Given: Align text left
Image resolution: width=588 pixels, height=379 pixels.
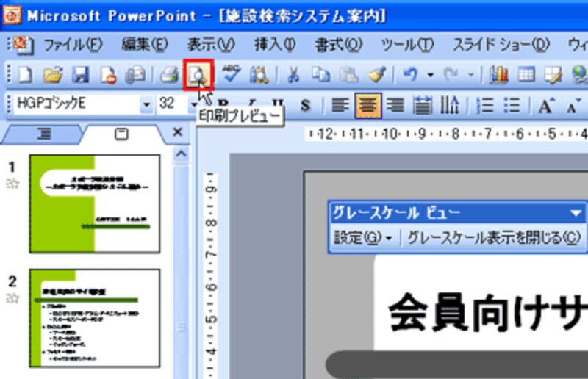Looking at the screenshot, I should tap(340, 105).
